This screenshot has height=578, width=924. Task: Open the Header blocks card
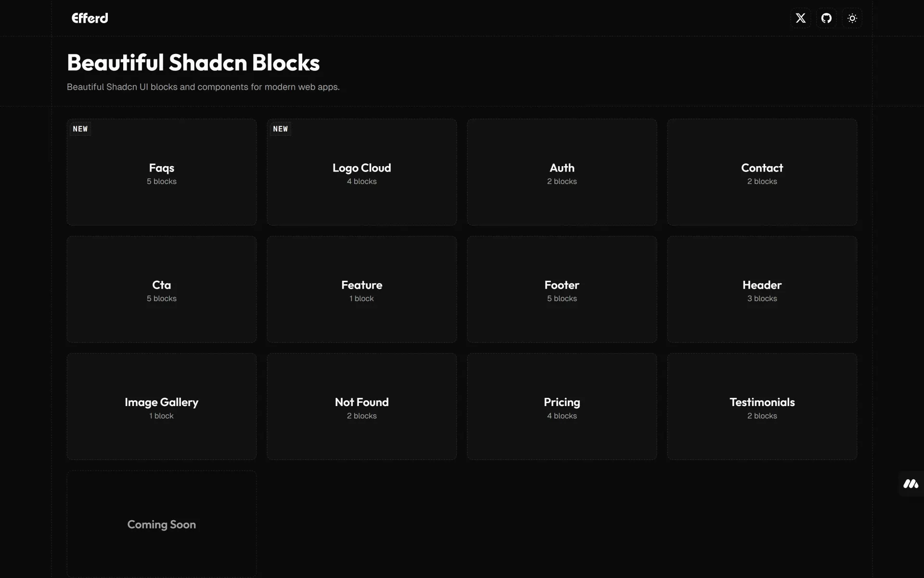click(762, 290)
